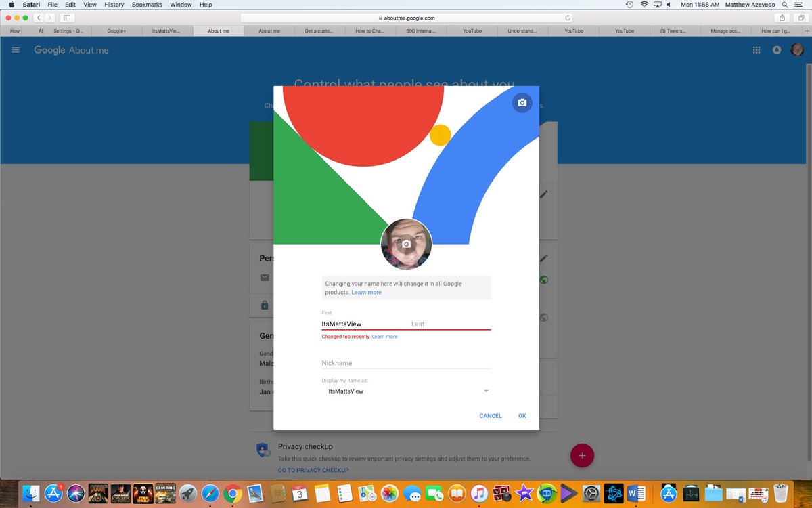Viewport: 812px width, 508px height.
Task: Reload the page in address bar
Action: (x=567, y=18)
